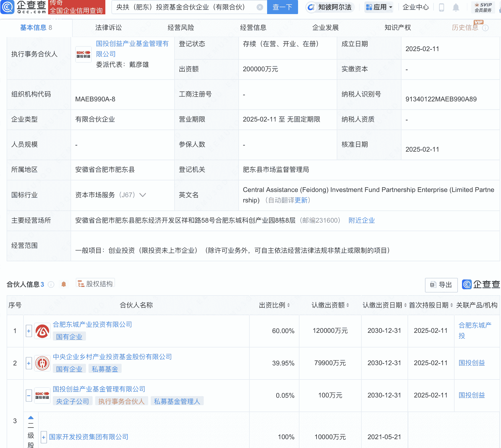Expand the 资本市场服务 (J67) industry chevron
The height and width of the screenshot is (448, 501).
pyautogui.click(x=143, y=195)
